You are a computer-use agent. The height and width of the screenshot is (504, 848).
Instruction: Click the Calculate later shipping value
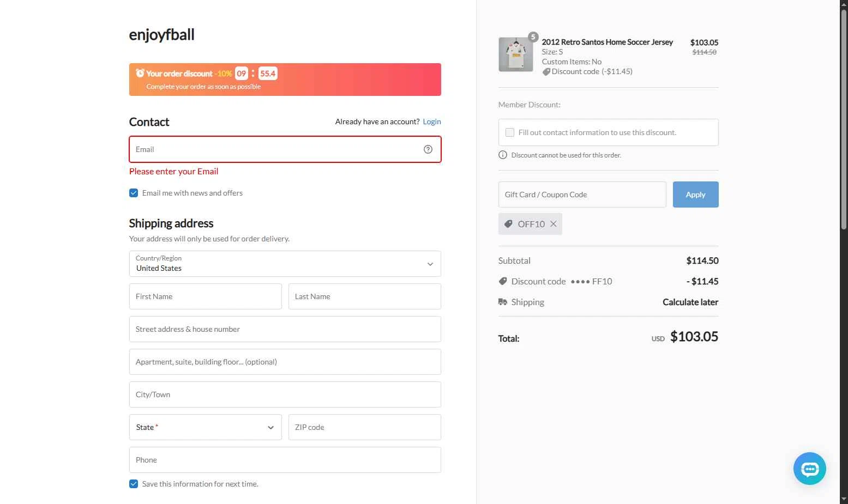tap(690, 302)
